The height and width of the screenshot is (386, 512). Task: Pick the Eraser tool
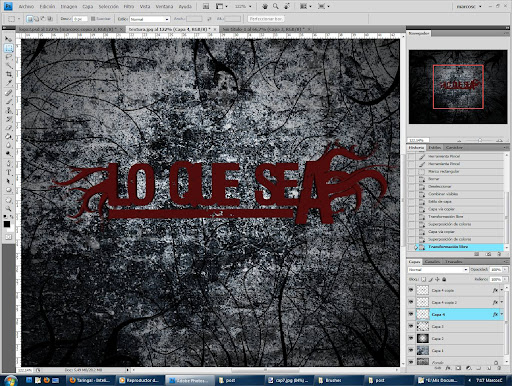click(x=9, y=128)
